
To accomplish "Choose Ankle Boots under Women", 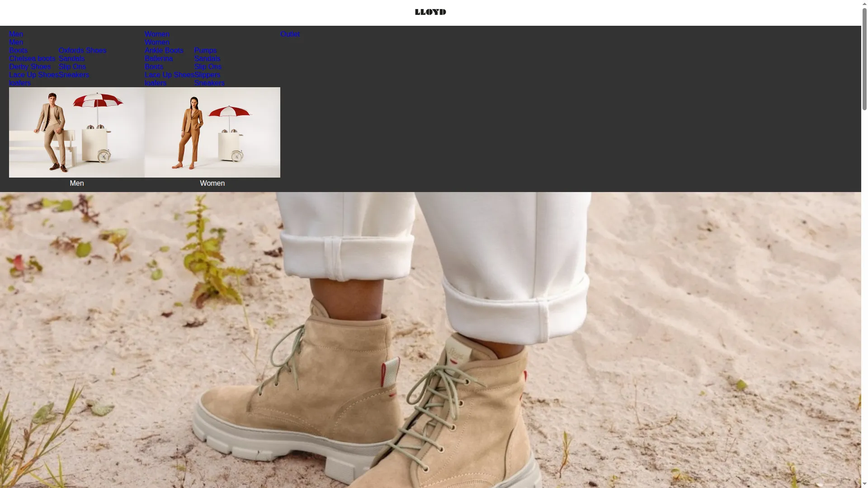I will 164,51.
